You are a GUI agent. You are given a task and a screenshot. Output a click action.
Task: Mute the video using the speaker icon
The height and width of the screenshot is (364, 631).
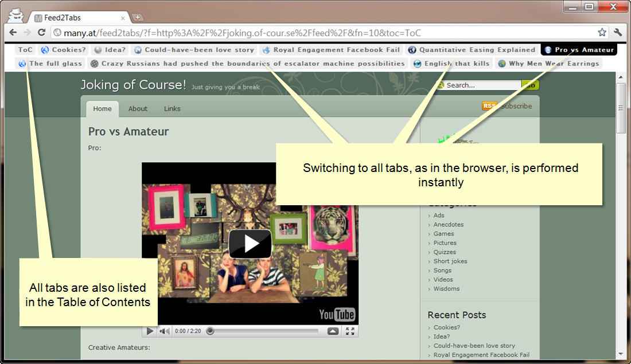point(164,331)
